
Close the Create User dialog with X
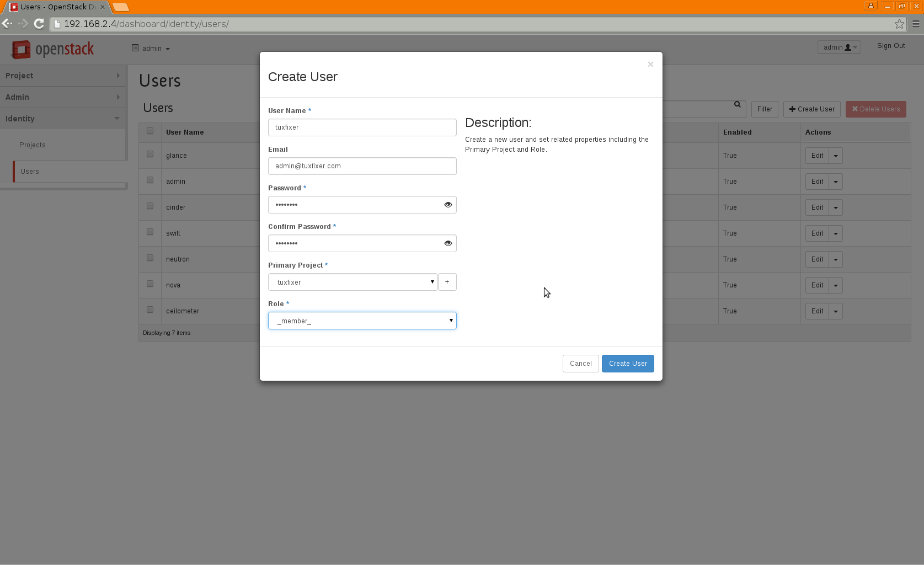click(x=650, y=65)
